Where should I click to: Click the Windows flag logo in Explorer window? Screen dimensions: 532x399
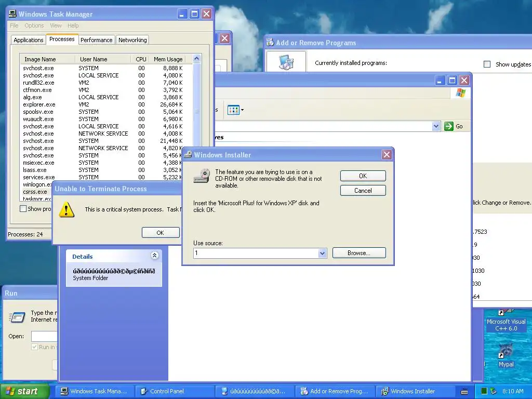(460, 92)
